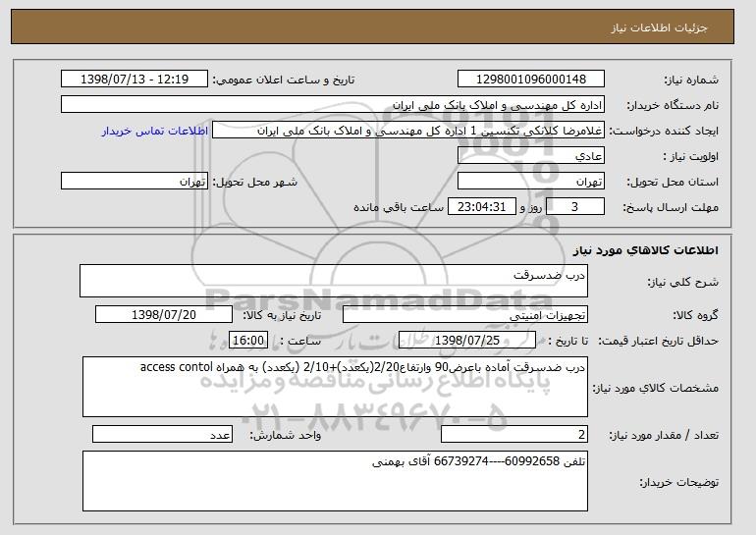The height and width of the screenshot is (535, 756).
Task: Click the اولویت نیاز label
Action: pos(690,156)
